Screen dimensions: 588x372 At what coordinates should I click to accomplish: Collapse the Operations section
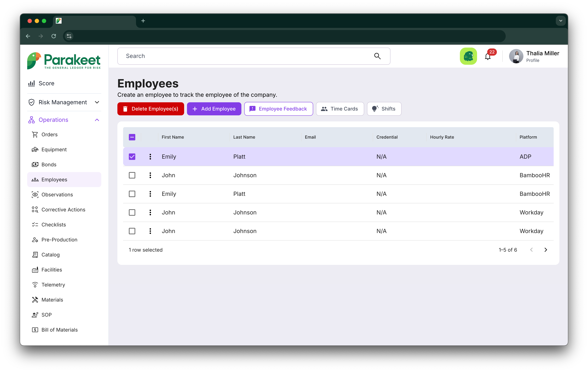[97, 120]
